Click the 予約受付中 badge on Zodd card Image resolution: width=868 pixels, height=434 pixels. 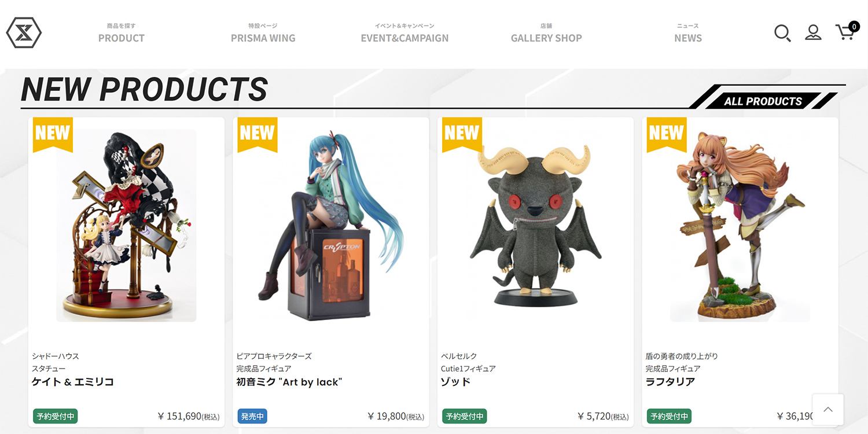click(x=464, y=416)
